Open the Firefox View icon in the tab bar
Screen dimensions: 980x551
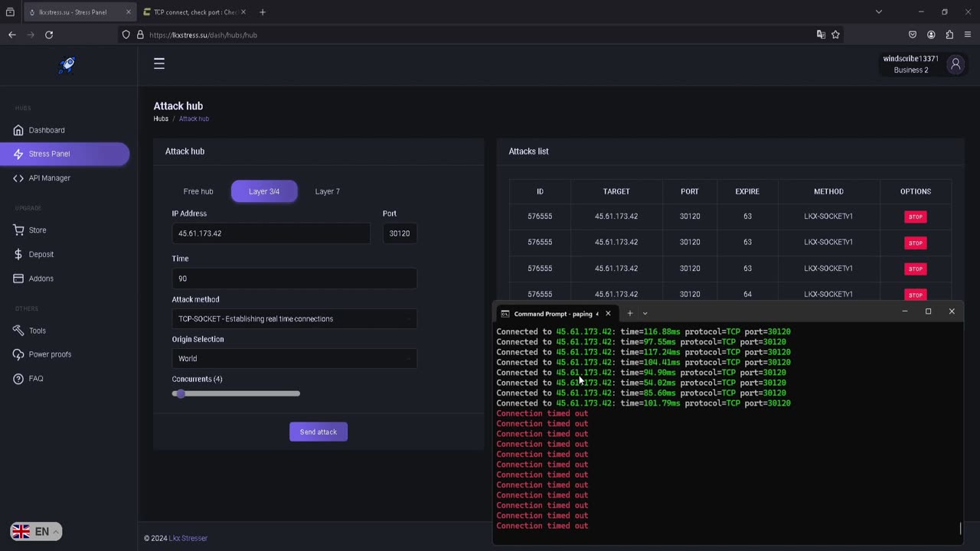(x=10, y=12)
